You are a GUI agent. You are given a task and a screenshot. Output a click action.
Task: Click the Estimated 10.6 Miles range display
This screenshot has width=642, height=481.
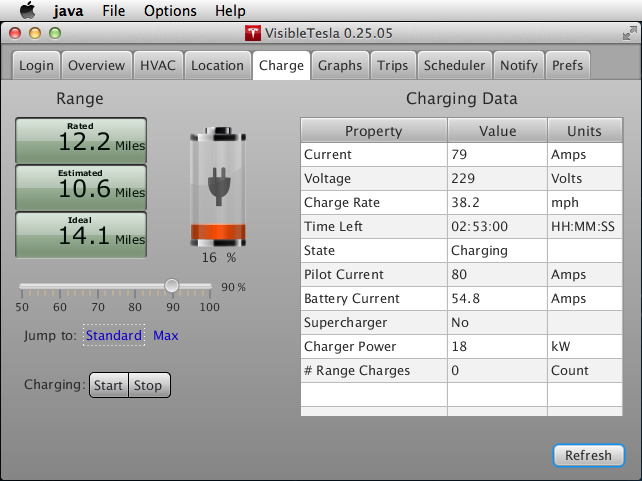(81, 187)
